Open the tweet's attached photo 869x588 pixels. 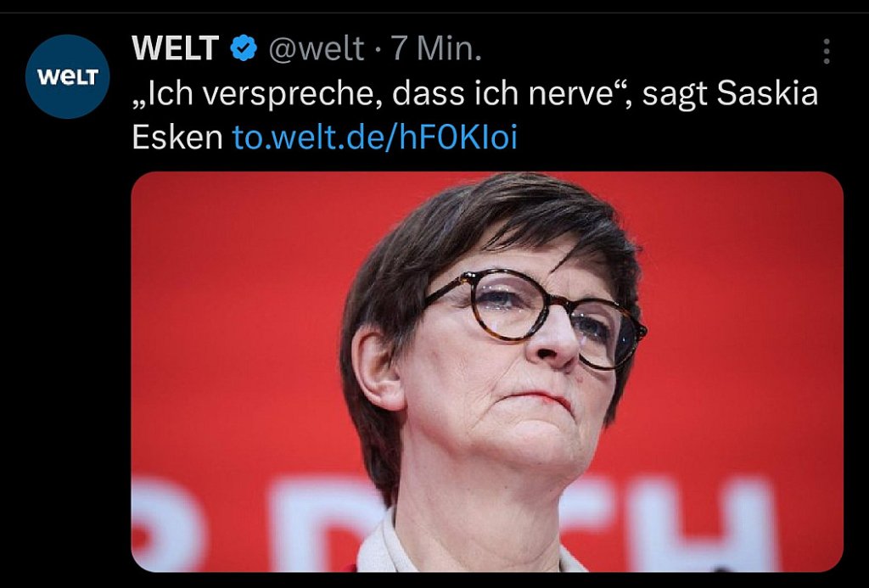pos(487,372)
